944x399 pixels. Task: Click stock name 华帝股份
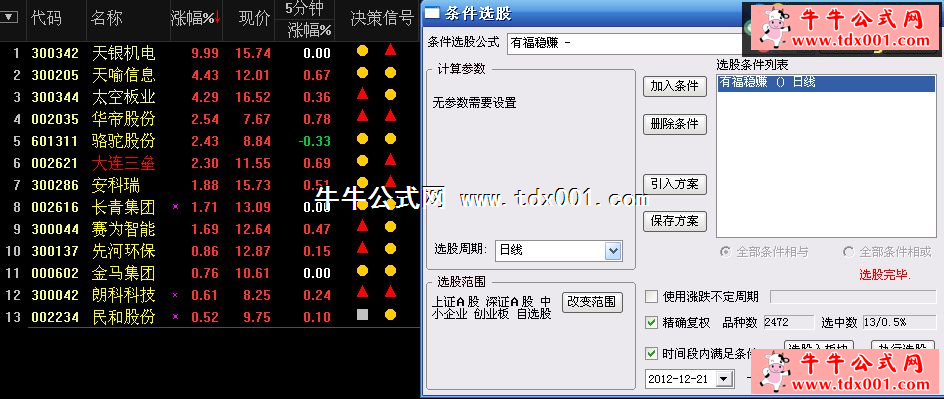click(123, 119)
